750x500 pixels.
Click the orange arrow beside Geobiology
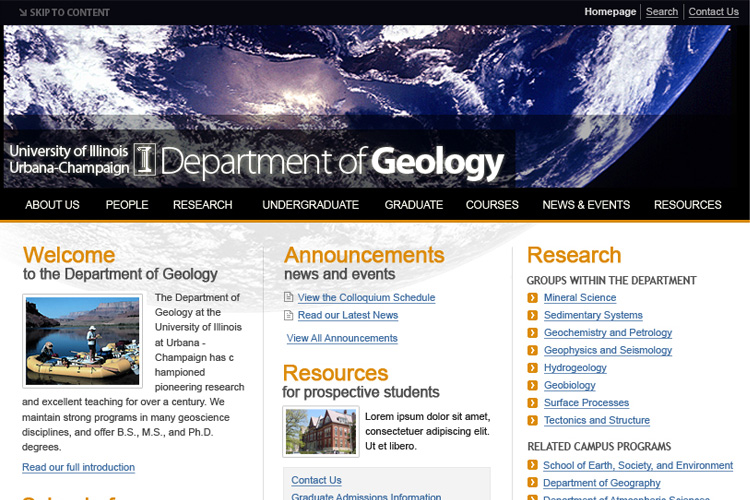click(532, 385)
